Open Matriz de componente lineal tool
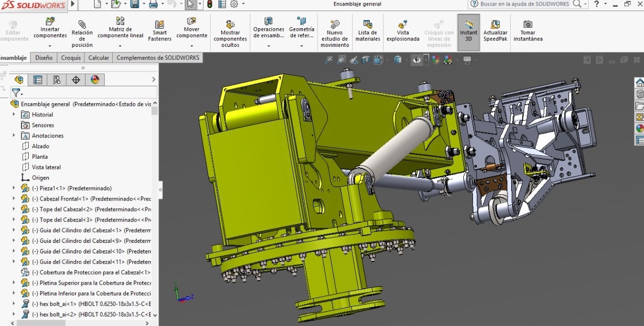This screenshot has width=644, height=326. pyautogui.click(x=120, y=28)
